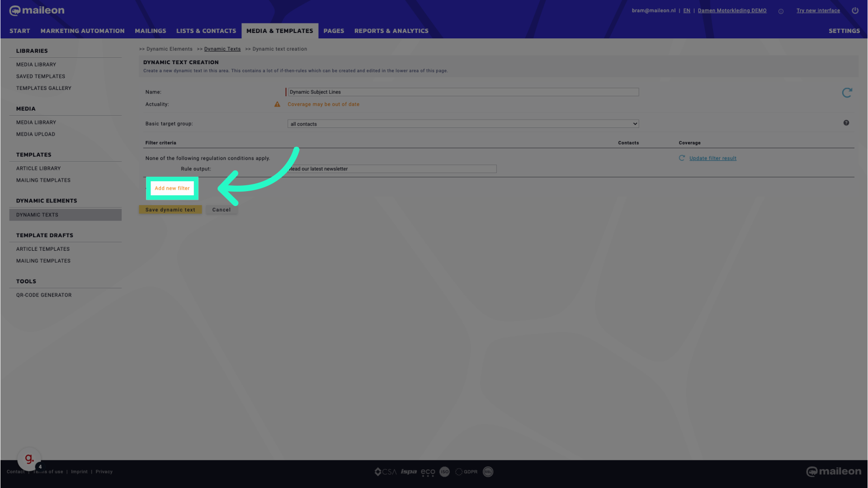Viewport: 868px width, 488px height.
Task: Click the Contacts column header
Action: 628,143
